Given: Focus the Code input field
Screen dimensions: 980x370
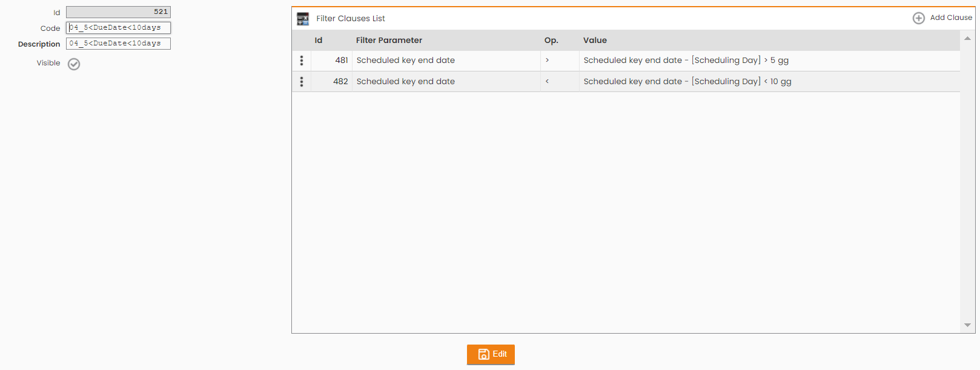Looking at the screenshot, I should click(x=118, y=28).
